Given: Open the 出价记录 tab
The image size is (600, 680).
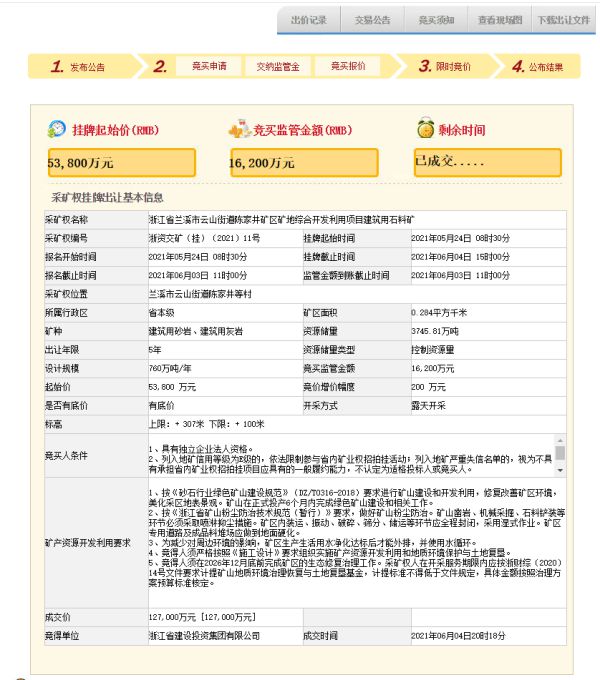Looking at the screenshot, I should [308, 19].
